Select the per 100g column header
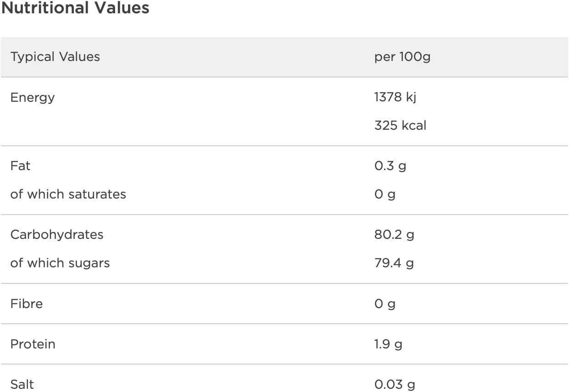Screen dimensions: 569x392 click(x=402, y=57)
